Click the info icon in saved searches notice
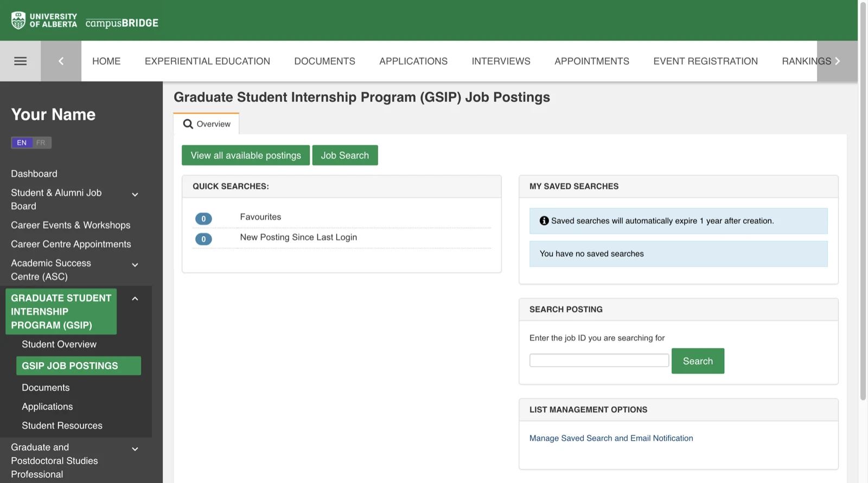 pos(544,221)
